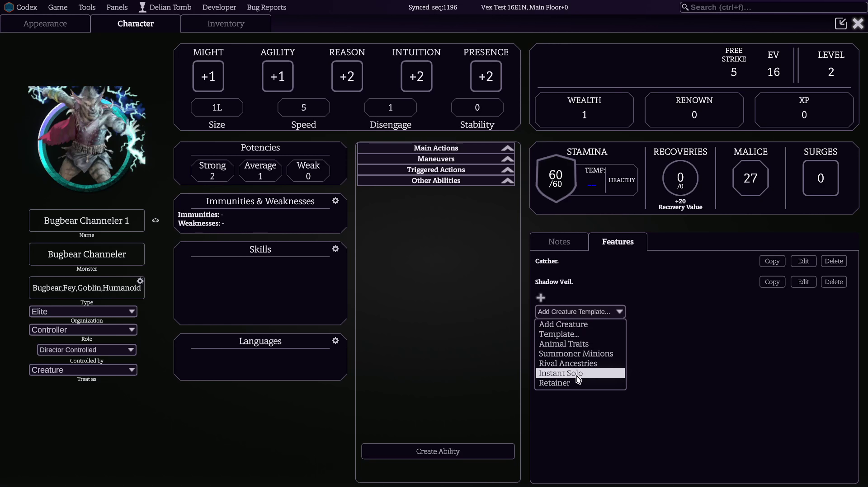Click the creature Type gear icon

[x=140, y=281]
